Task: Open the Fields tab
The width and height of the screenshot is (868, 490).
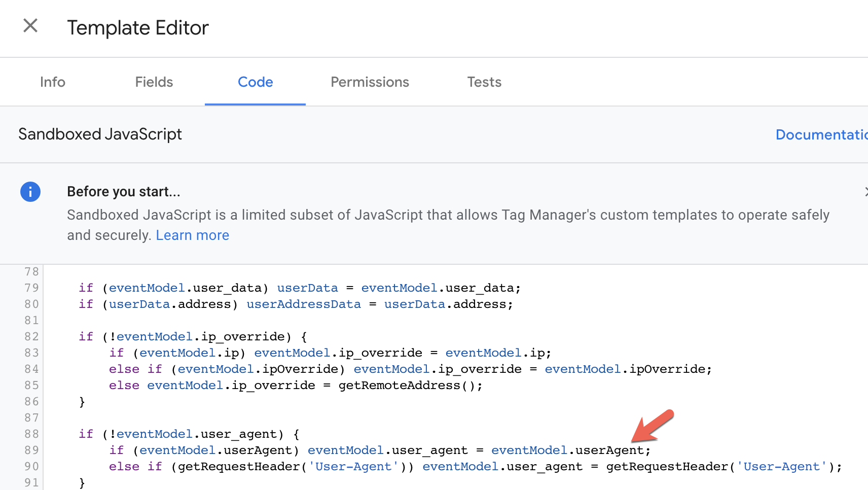Action: [x=154, y=82]
